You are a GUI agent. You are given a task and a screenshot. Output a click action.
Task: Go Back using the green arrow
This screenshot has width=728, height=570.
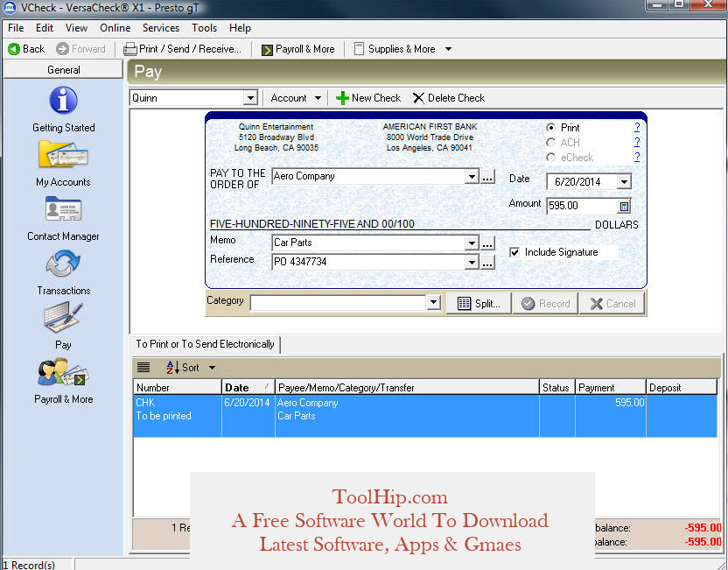coord(14,49)
